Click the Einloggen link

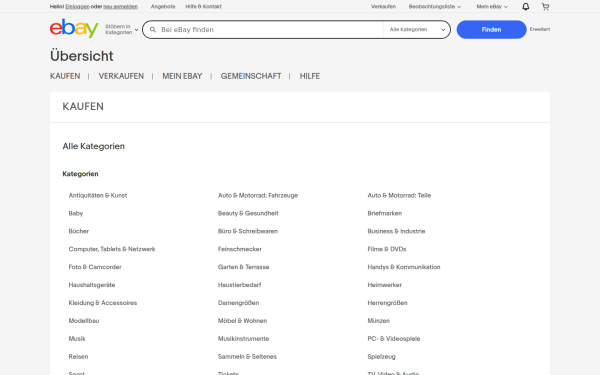tap(78, 7)
